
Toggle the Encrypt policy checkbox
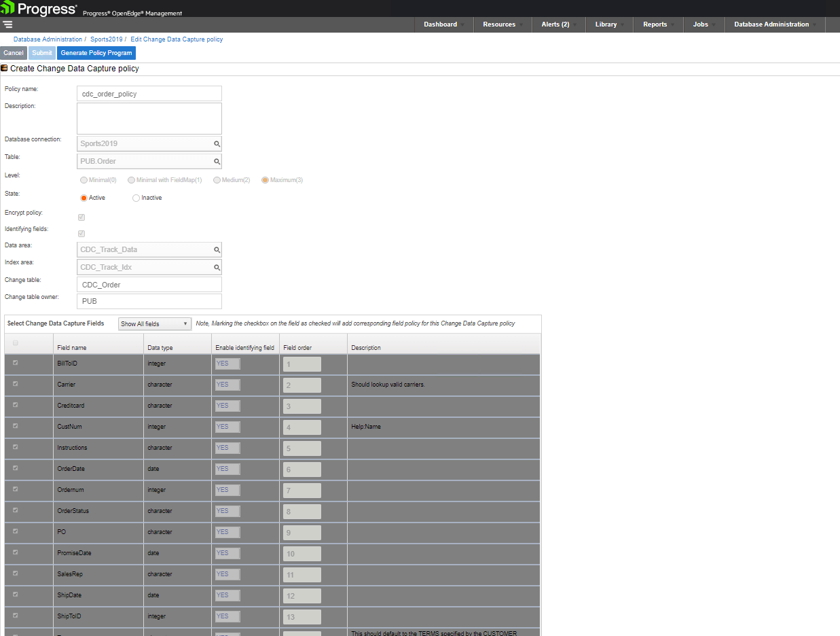(81, 217)
